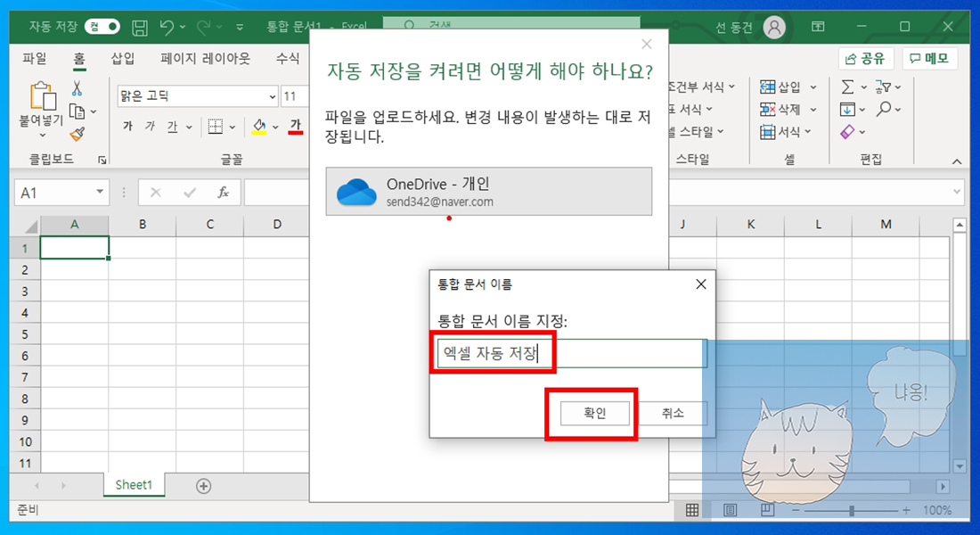Image resolution: width=980 pixels, height=535 pixels.
Task: Click the formula bar enter checkmark icon
Action: coord(190,193)
